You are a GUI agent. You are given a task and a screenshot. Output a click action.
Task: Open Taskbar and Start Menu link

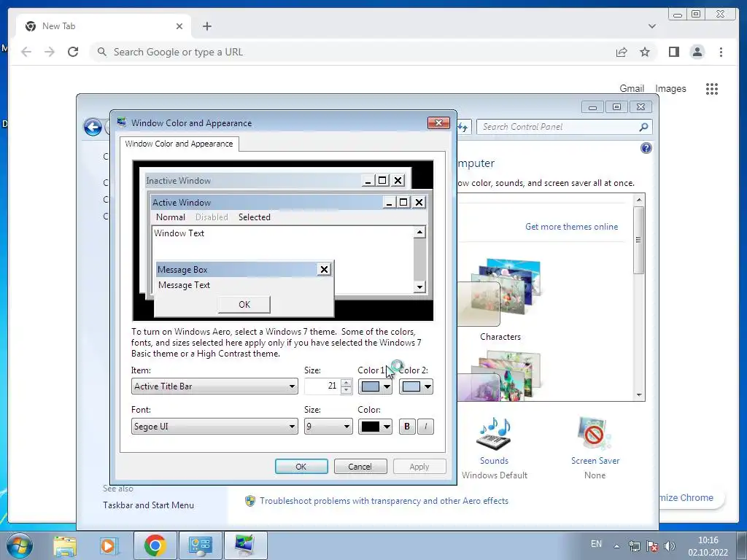pyautogui.click(x=148, y=505)
